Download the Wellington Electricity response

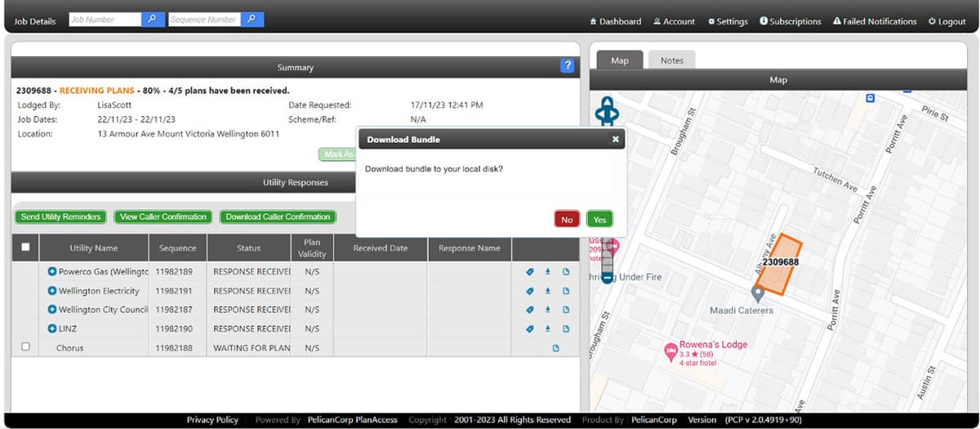(548, 291)
